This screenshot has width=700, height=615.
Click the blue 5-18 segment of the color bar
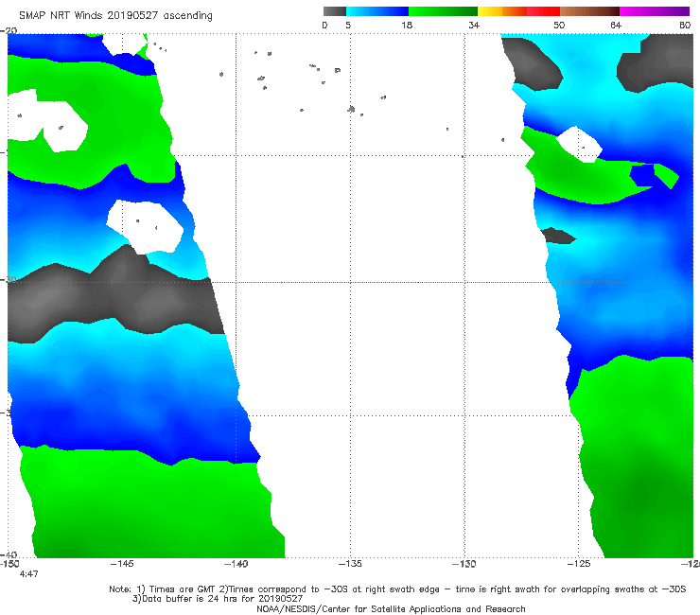pyautogui.click(x=377, y=11)
